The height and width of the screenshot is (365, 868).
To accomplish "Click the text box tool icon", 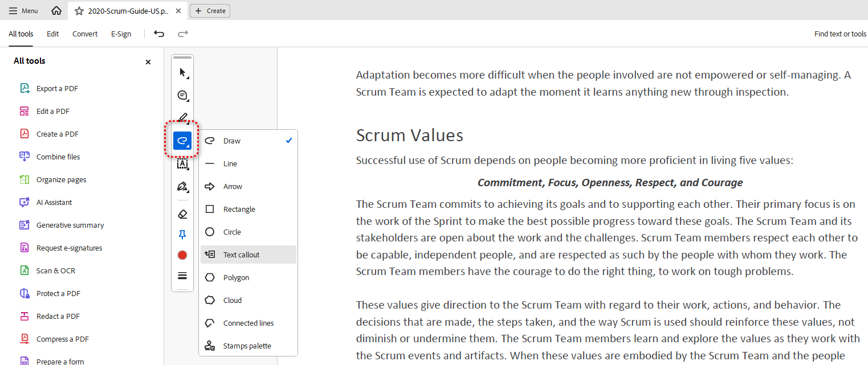I will click(182, 164).
